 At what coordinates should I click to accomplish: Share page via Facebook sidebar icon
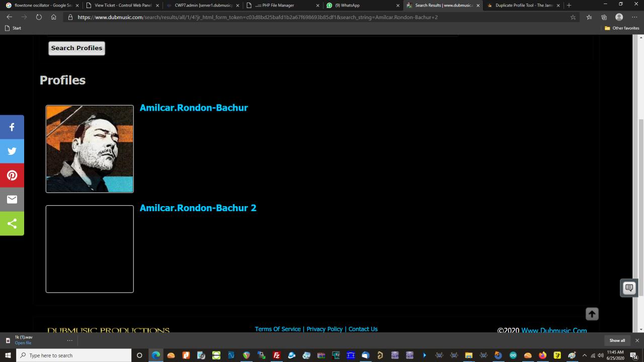pos(12,127)
